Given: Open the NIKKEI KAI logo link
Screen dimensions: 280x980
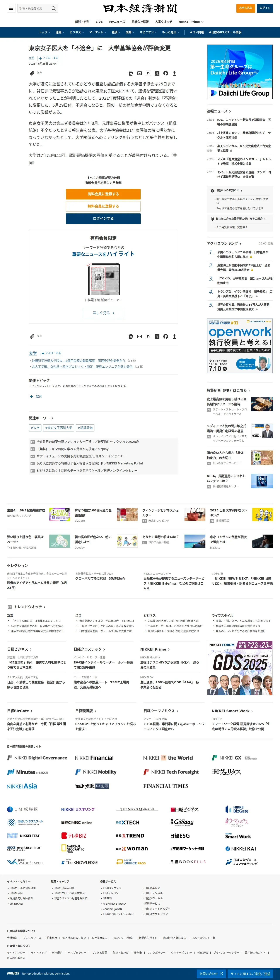Looking at the screenshot, I should (x=241, y=849).
